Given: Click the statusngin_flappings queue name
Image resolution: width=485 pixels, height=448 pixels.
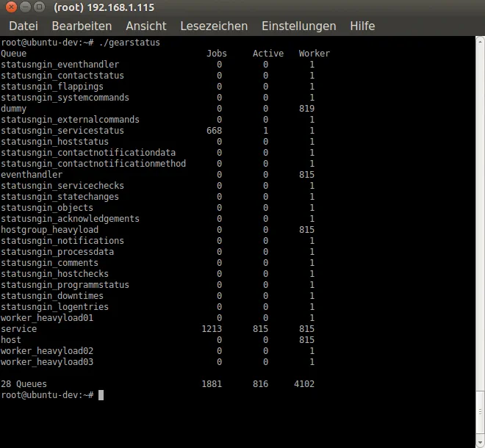Looking at the screenshot, I should click(x=52, y=87).
